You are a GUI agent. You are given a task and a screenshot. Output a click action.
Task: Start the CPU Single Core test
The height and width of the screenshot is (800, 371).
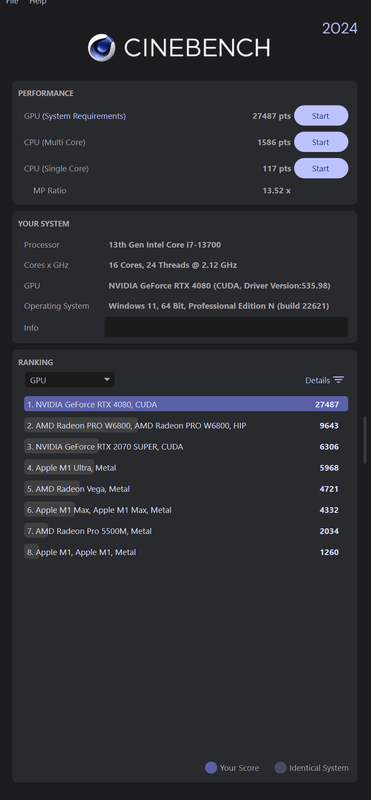coord(321,168)
